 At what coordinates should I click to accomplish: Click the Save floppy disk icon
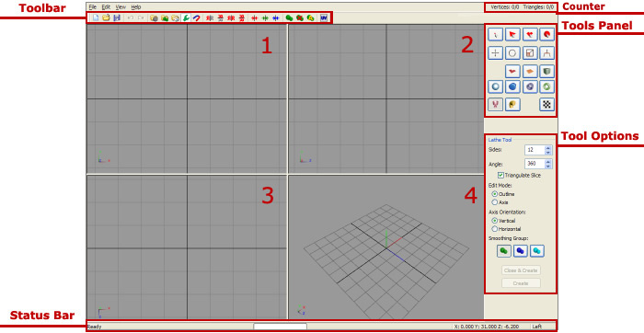point(117,18)
